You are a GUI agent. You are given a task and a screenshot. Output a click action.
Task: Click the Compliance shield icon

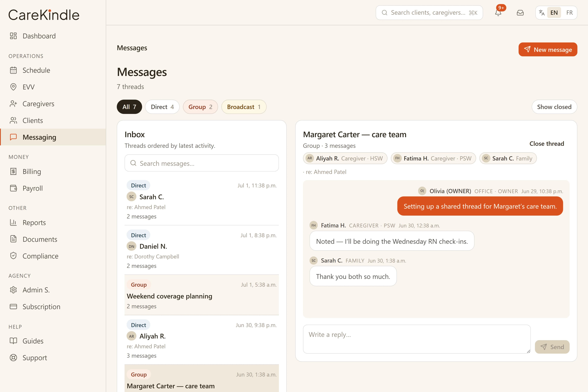(13, 256)
